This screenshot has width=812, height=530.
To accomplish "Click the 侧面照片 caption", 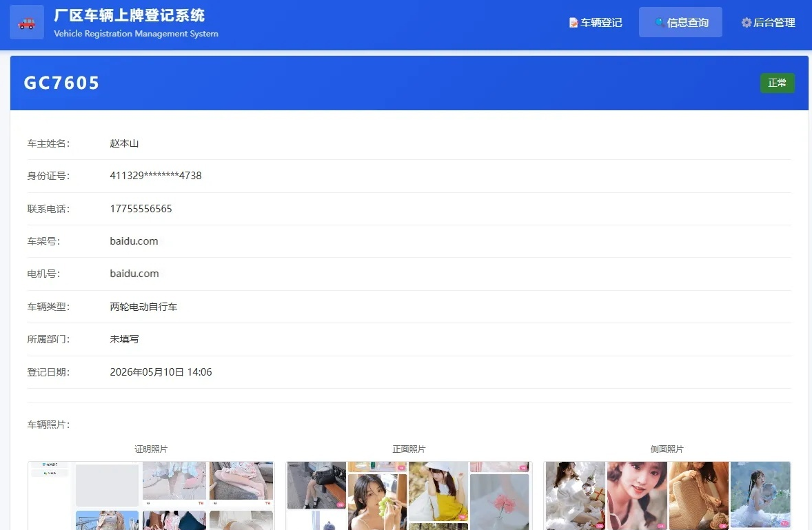I will tap(667, 449).
